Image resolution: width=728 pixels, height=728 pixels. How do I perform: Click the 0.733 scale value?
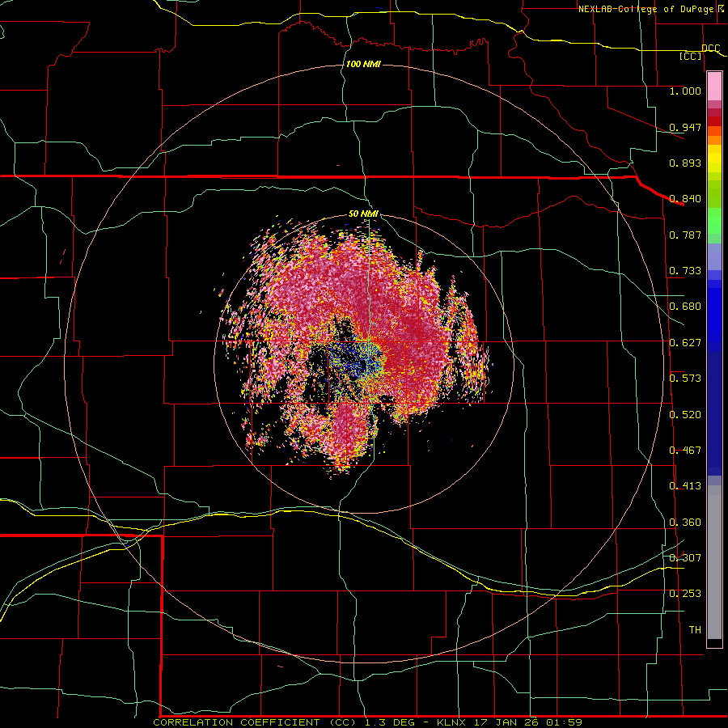[685, 271]
